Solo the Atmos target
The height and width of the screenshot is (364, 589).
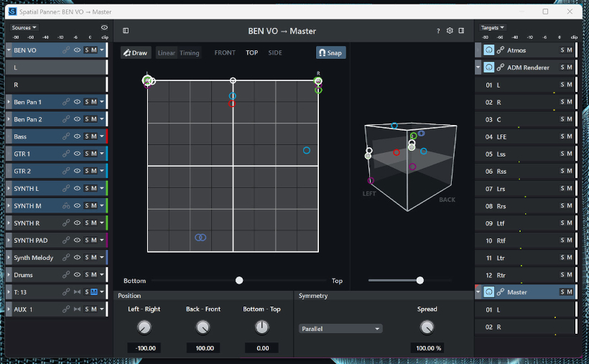(x=562, y=50)
